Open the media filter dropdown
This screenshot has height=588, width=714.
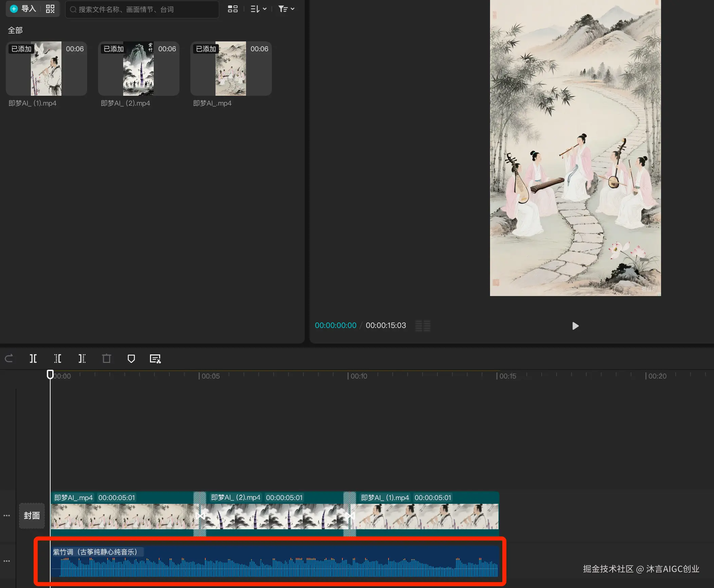coord(286,9)
